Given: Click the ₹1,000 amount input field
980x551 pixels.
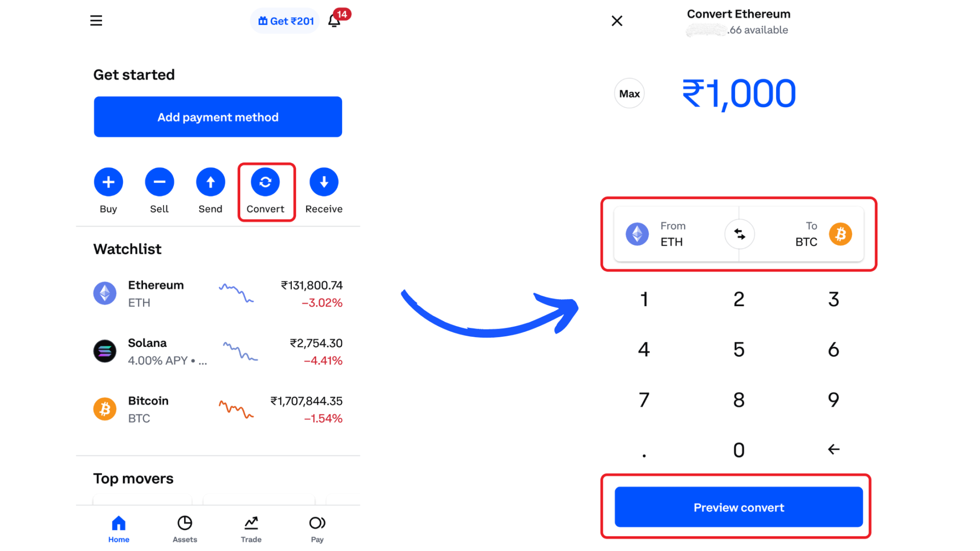Looking at the screenshot, I should pyautogui.click(x=738, y=94).
